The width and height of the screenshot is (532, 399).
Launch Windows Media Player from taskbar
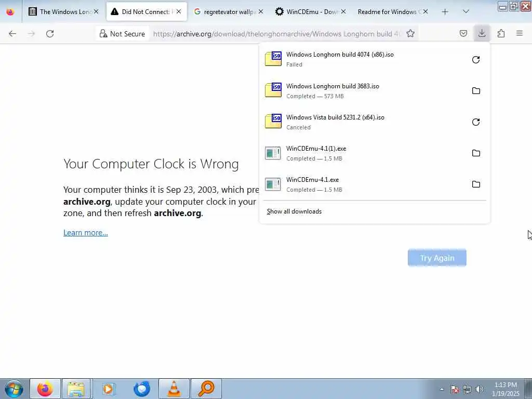pyautogui.click(x=109, y=389)
